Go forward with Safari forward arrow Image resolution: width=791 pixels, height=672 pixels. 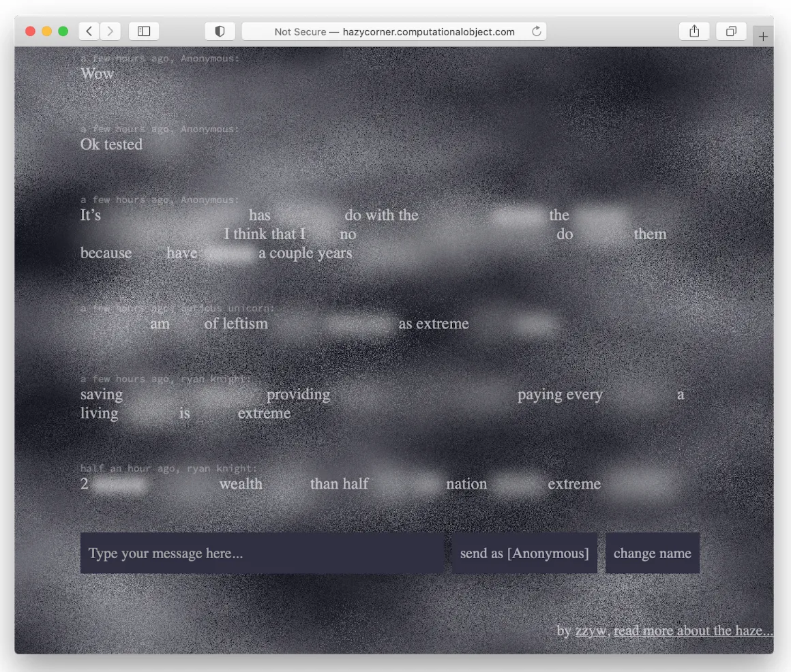(110, 31)
